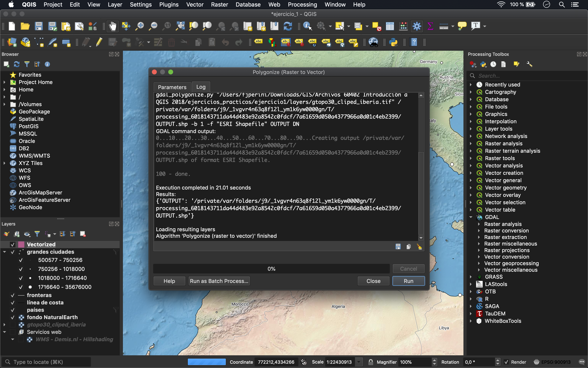Enable the gtopo30_cliped_iberia layer
This screenshot has height=368, width=588.
coord(13,325)
